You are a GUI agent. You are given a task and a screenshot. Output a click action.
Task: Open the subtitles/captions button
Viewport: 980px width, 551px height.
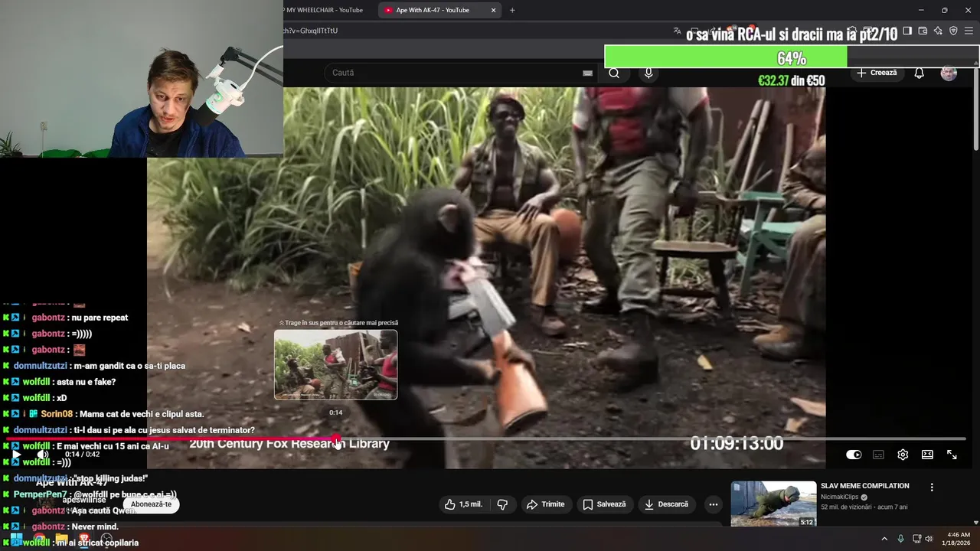tap(878, 455)
